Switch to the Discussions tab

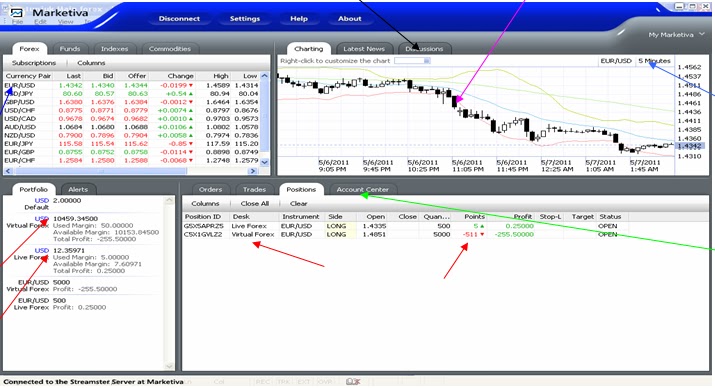click(425, 49)
